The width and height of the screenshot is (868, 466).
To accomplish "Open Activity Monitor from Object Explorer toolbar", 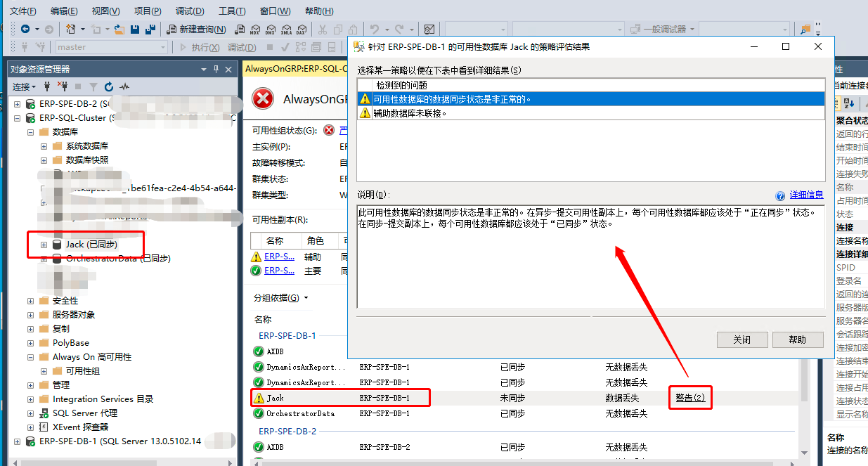I will click(x=125, y=86).
